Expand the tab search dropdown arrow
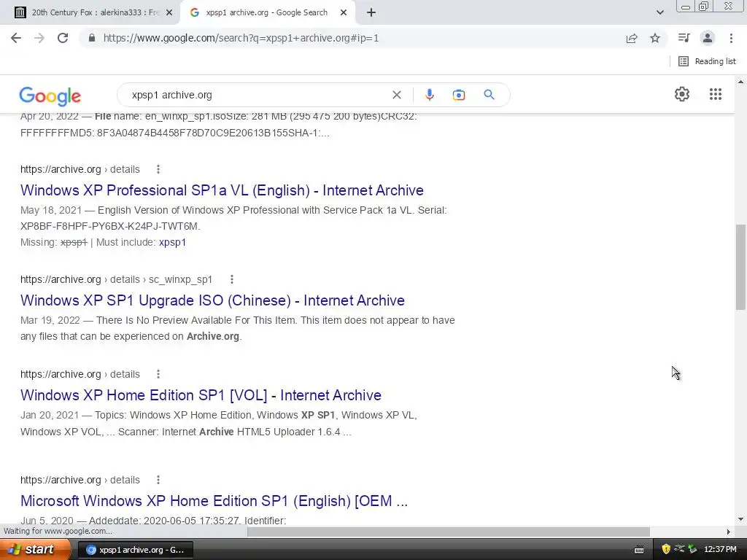This screenshot has width=747, height=560. [659, 13]
